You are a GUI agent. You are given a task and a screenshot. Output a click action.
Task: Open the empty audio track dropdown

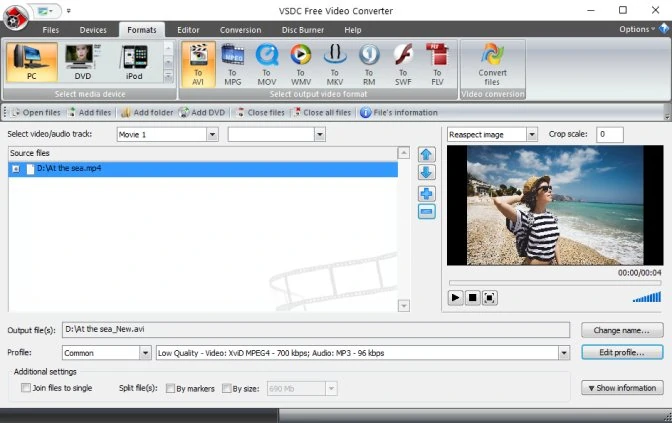(x=320, y=135)
